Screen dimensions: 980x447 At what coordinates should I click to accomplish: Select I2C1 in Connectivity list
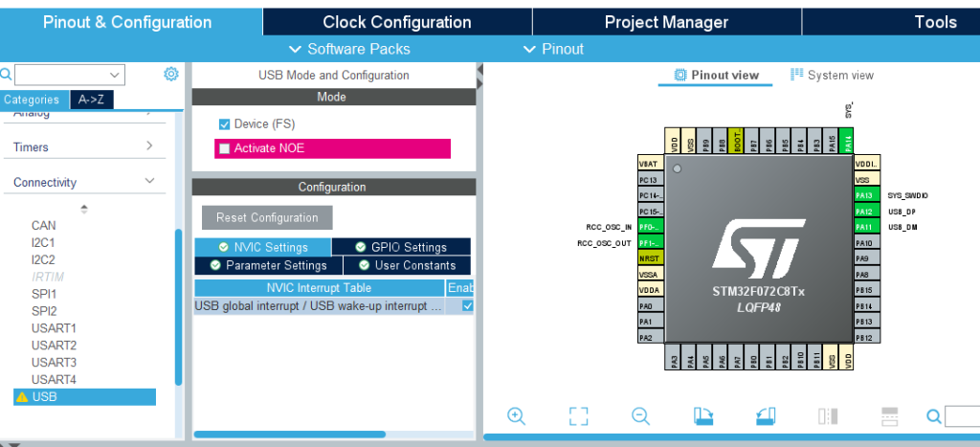tap(44, 242)
